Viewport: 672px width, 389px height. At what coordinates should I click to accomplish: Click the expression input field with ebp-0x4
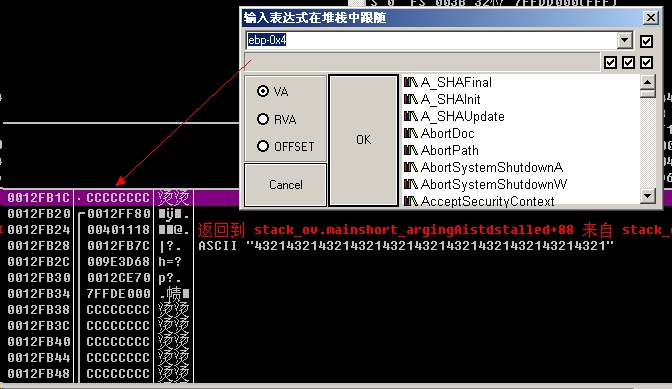pyautogui.click(x=432, y=40)
